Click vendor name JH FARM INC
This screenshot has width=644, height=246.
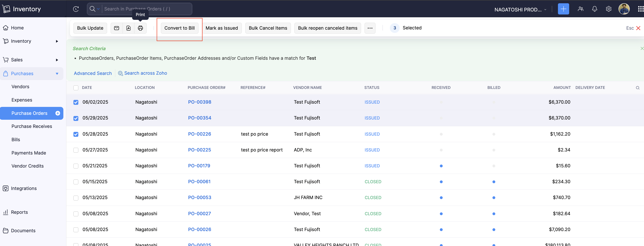click(x=308, y=198)
